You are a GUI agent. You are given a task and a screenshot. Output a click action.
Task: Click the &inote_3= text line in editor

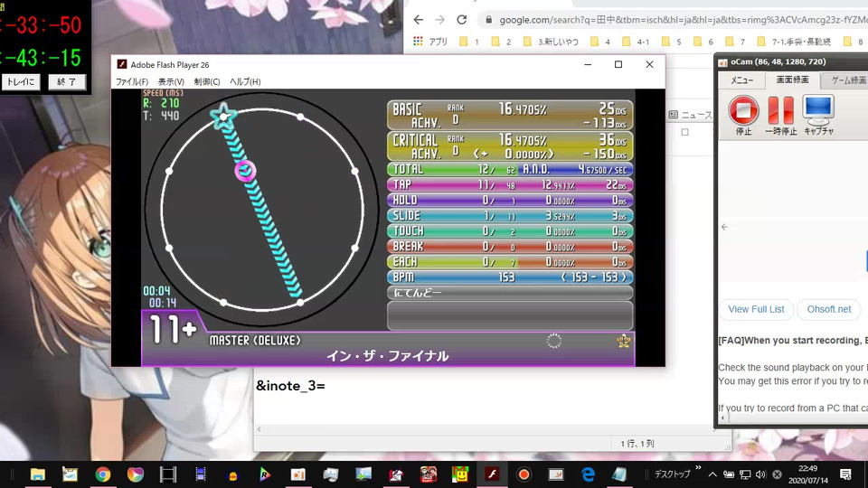coord(290,386)
